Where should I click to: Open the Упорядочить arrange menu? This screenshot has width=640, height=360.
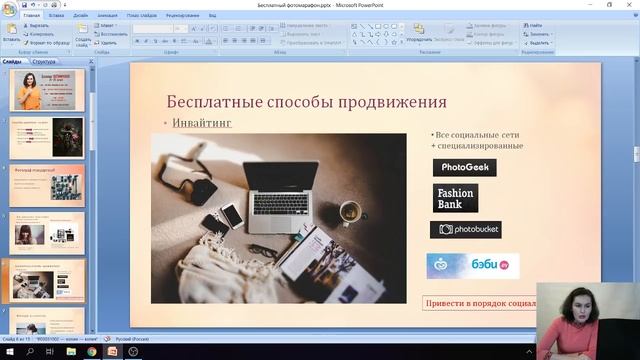(x=419, y=33)
